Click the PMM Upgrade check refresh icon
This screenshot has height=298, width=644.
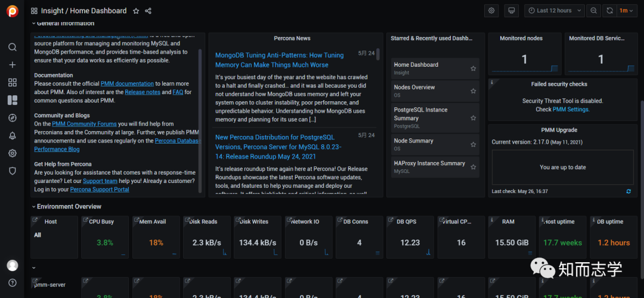click(628, 191)
